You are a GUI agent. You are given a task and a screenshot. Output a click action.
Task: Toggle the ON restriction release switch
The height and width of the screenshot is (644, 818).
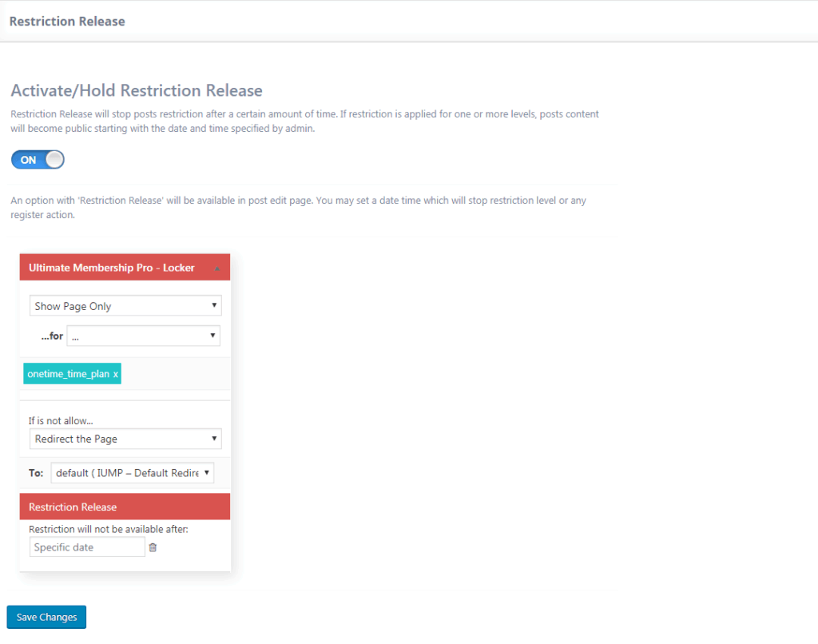point(38,160)
